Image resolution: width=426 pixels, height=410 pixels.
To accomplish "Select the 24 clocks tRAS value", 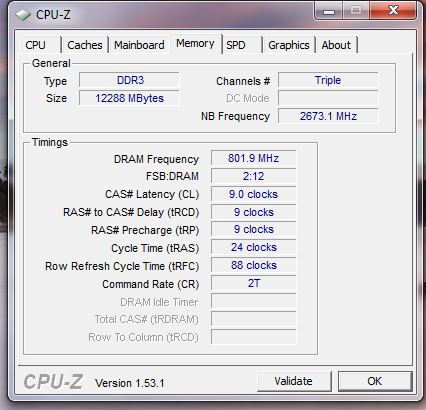I will click(x=253, y=248).
